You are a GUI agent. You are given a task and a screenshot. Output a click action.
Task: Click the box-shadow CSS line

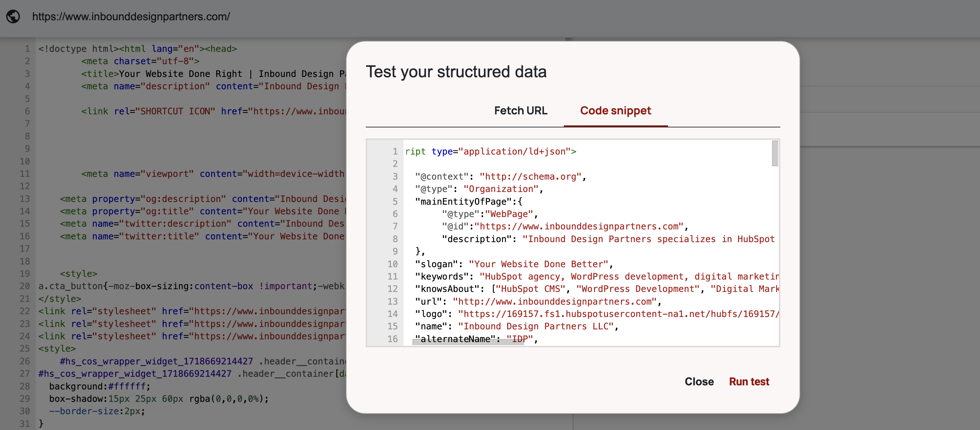click(x=159, y=399)
